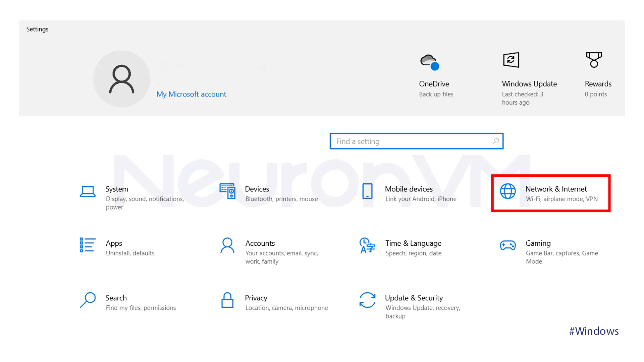Open Network & Internet settings label

[556, 189]
